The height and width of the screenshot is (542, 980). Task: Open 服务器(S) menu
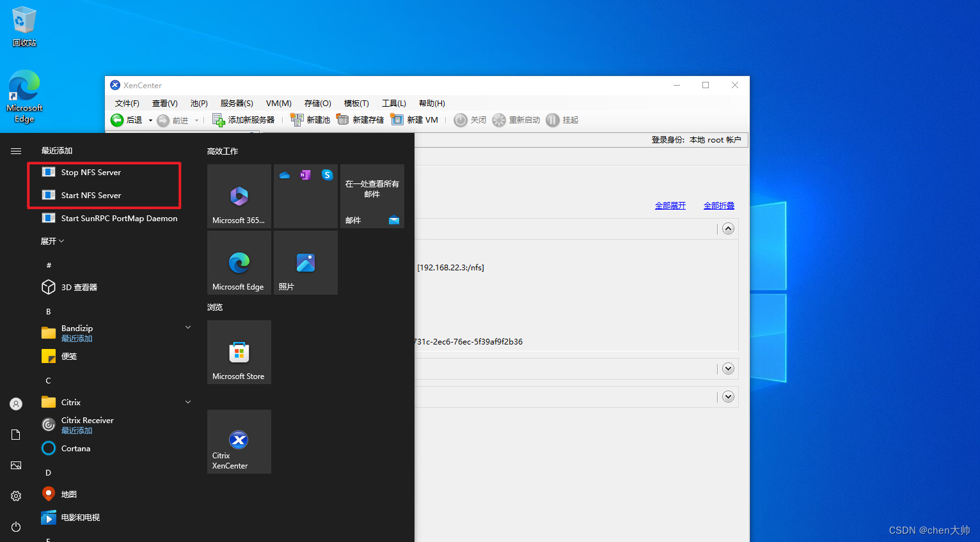[x=237, y=104]
